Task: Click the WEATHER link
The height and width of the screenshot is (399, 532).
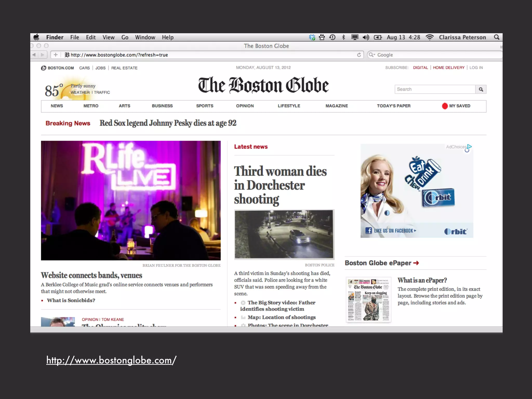Action: click(x=80, y=92)
